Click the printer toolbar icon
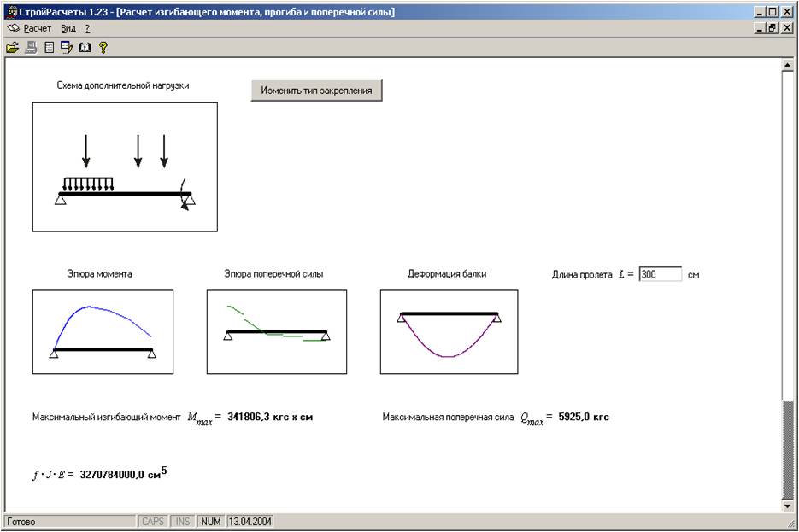This screenshot has height=532, width=799. (x=31, y=48)
